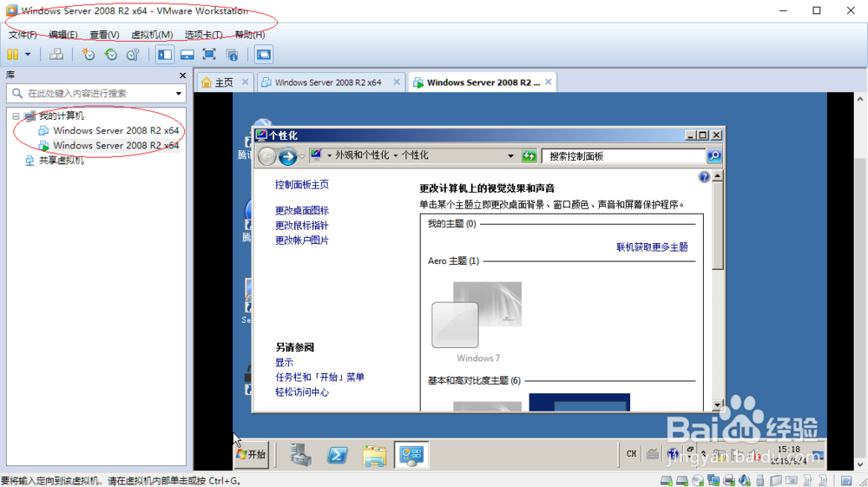
Task: Suspend the virtual machine with the pause icon
Action: point(12,54)
